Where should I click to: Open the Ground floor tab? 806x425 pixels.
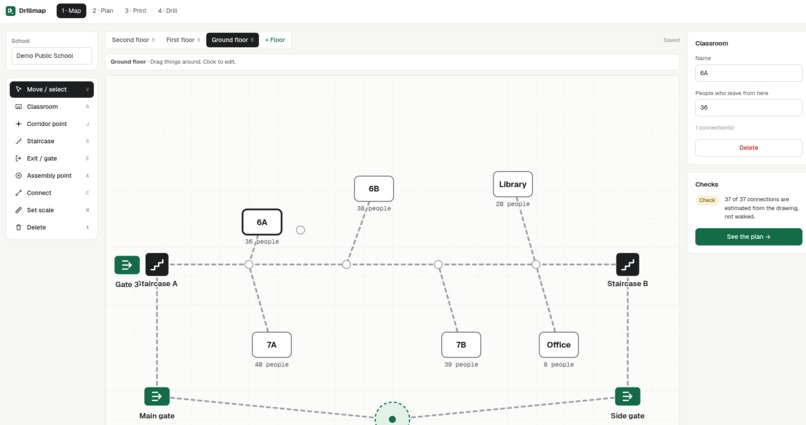click(232, 40)
